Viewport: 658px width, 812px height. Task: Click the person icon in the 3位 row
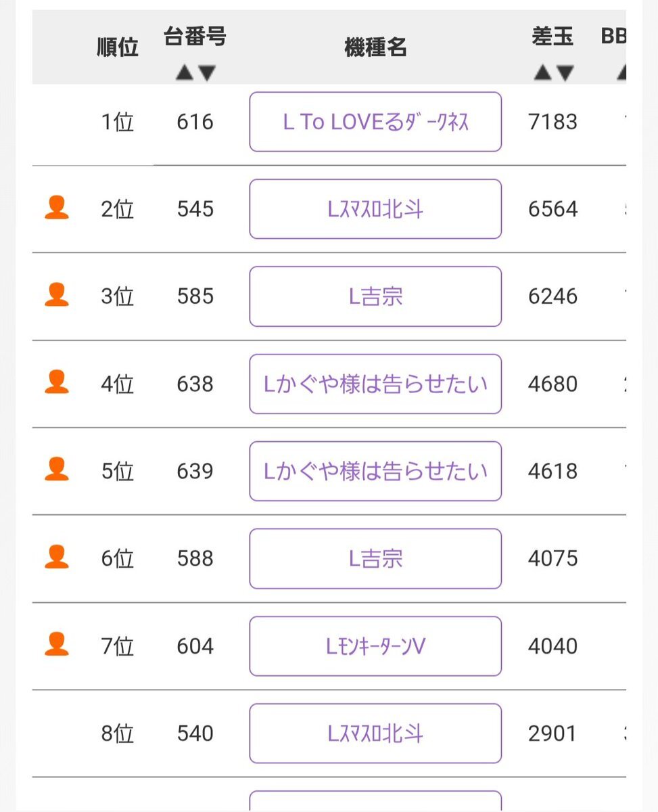(57, 295)
